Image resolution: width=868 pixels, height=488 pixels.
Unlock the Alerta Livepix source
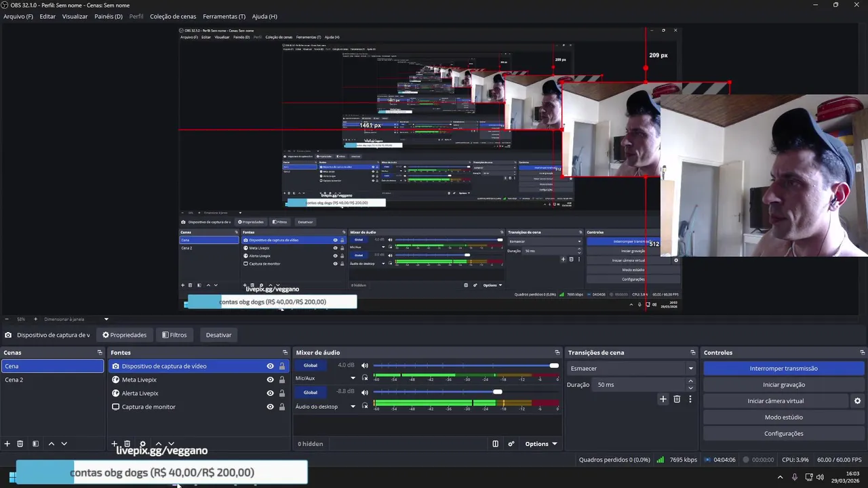coord(282,393)
